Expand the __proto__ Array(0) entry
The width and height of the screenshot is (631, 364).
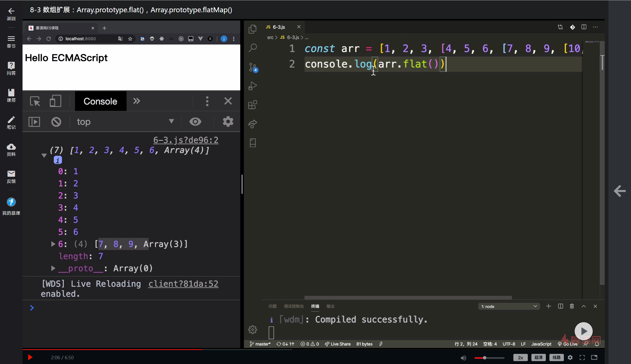pos(53,268)
